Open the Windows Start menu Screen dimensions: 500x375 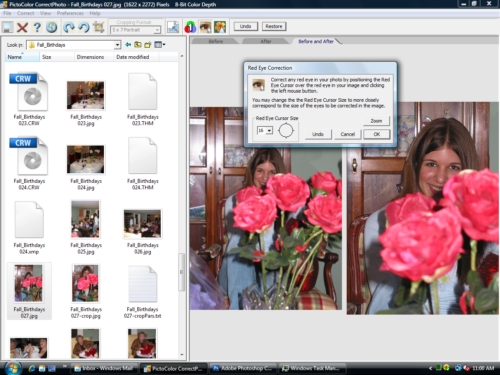13,368
